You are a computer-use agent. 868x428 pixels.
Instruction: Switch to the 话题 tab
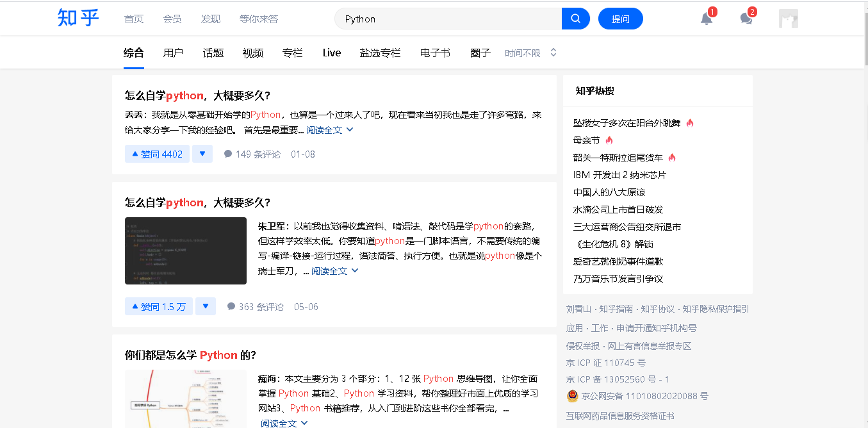click(213, 53)
